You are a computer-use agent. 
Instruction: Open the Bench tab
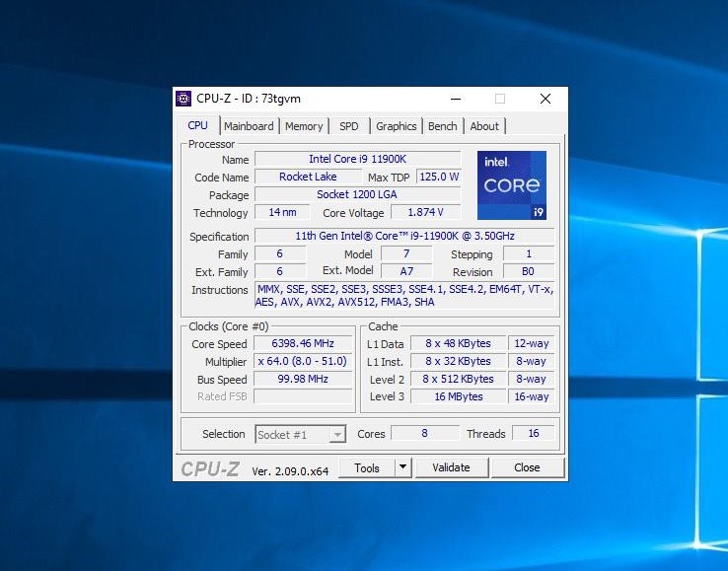click(443, 126)
